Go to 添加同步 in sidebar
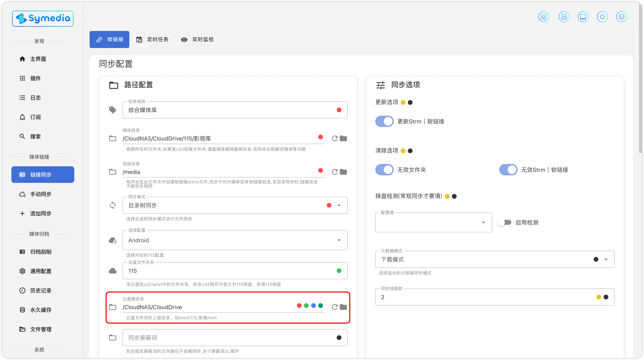This screenshot has height=360, width=644. pos(41,213)
